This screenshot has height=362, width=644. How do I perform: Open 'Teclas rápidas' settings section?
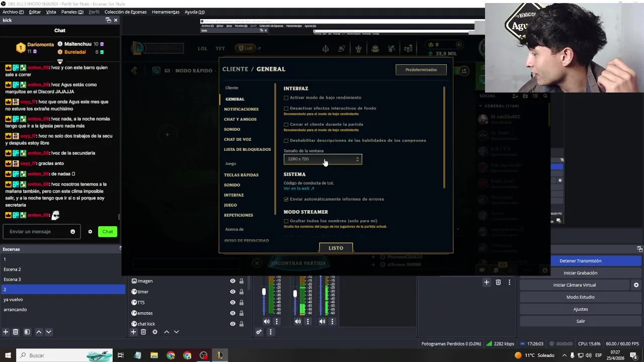click(241, 175)
